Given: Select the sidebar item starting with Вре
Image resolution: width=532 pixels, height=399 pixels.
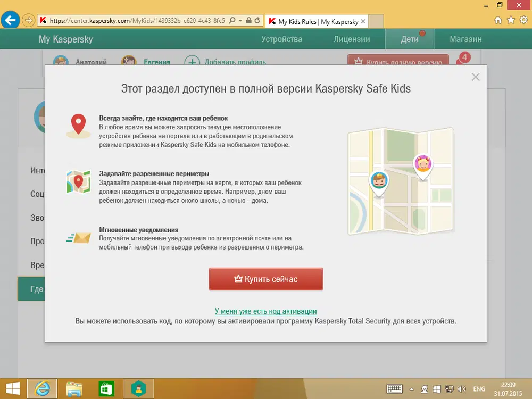Looking at the screenshot, I should point(37,265).
